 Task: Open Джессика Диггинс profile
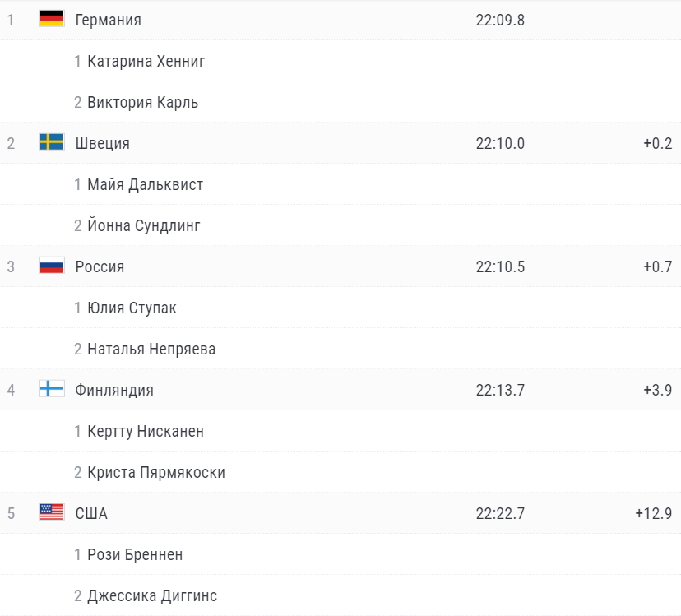coord(152,596)
